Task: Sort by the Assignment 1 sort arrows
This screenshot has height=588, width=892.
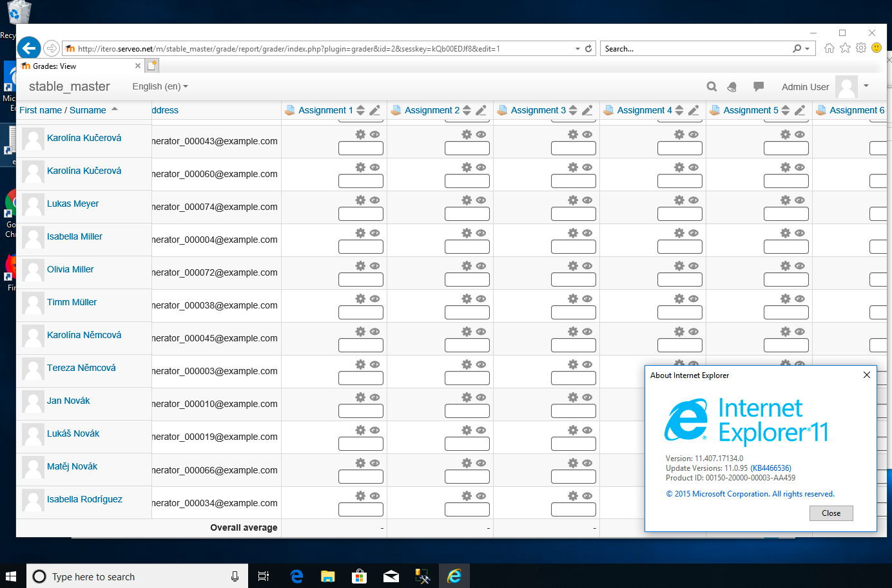Action: (x=360, y=110)
